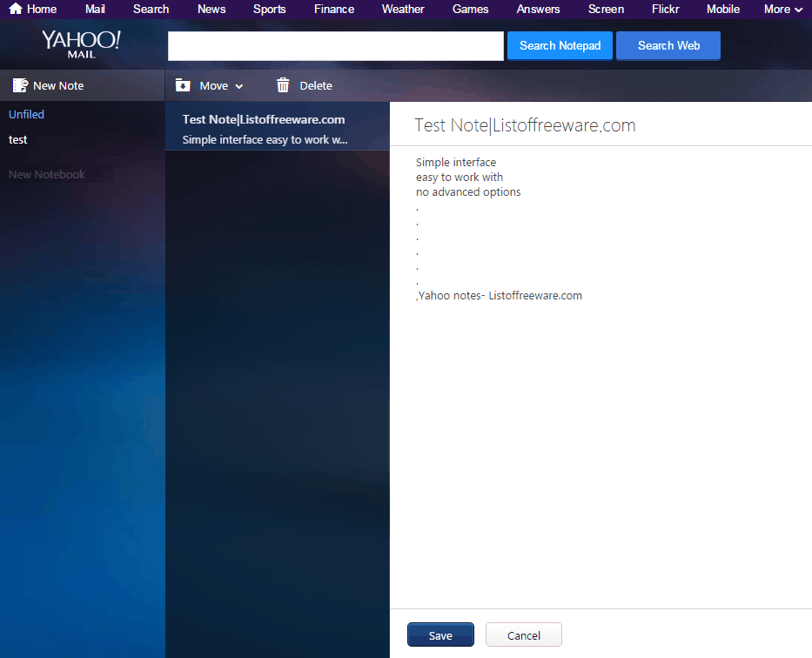
Task: Click the Move label in toolbar
Action: (x=214, y=85)
